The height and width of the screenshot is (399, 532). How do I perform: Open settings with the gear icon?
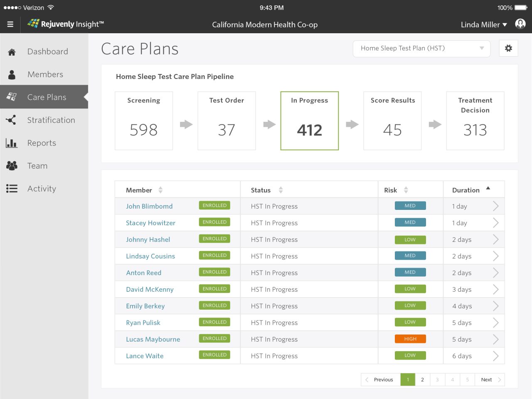pos(508,49)
